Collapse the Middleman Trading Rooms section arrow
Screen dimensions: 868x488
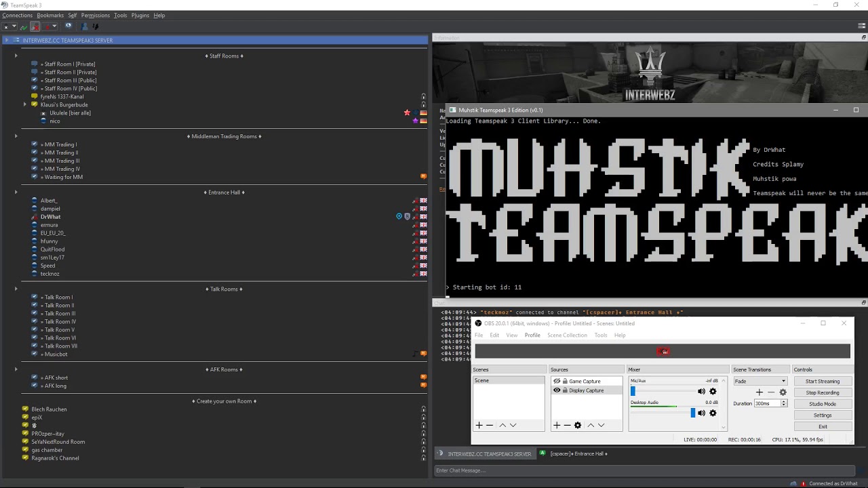16,136
